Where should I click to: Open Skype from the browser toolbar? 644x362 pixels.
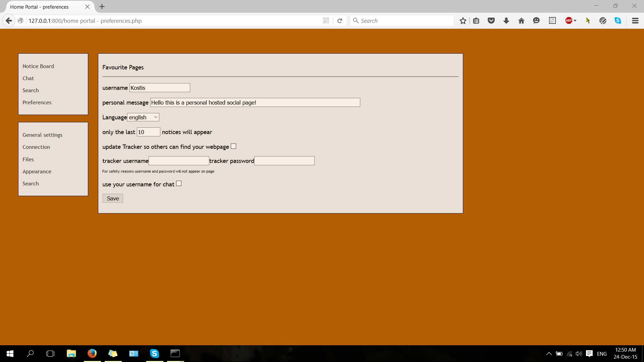618,20
